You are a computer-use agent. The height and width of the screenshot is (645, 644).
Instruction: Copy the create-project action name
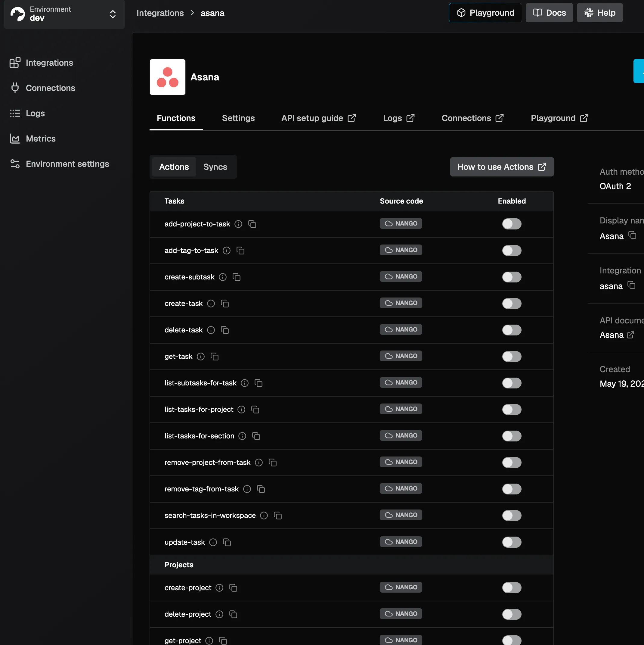point(233,587)
